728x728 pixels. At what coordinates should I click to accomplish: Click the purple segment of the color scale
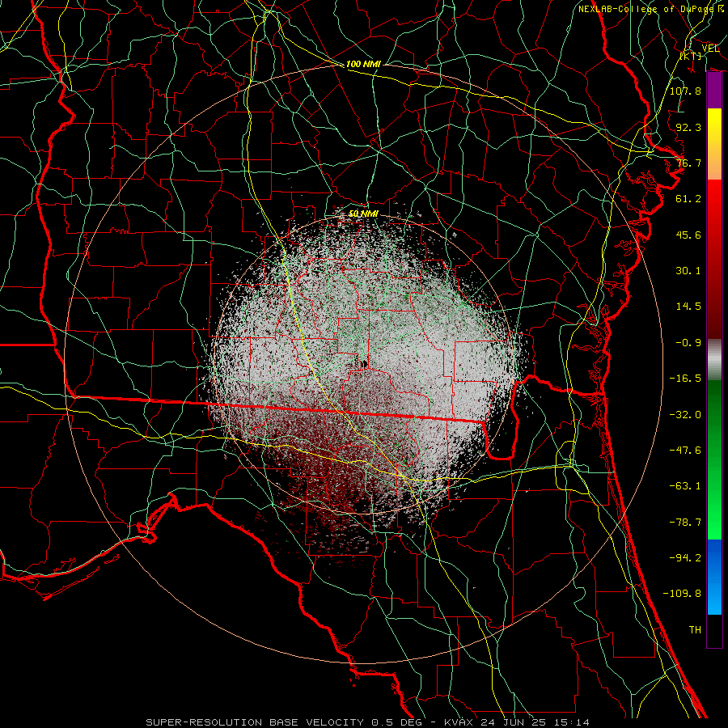[x=714, y=91]
